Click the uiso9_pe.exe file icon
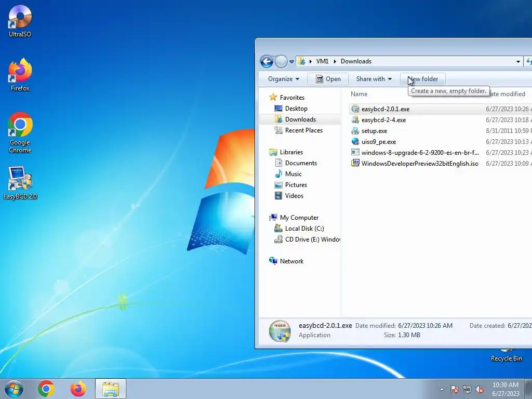Screen dimensions: 532x399 (355, 141)
